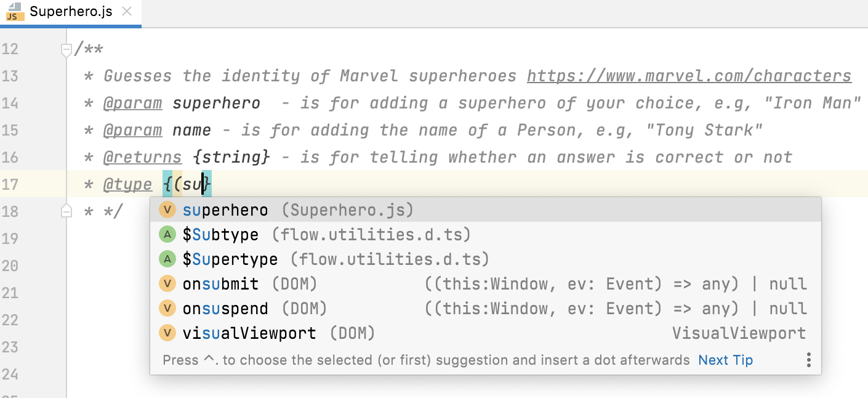Close the Superhero.js tab
The width and height of the screenshot is (868, 398).
(x=128, y=10)
